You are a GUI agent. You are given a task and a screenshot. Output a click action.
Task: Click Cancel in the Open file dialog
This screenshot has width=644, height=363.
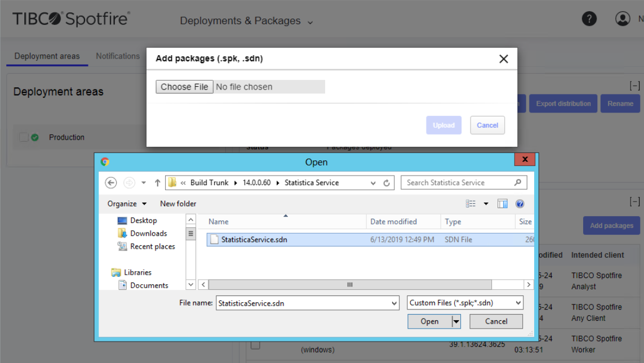click(496, 321)
